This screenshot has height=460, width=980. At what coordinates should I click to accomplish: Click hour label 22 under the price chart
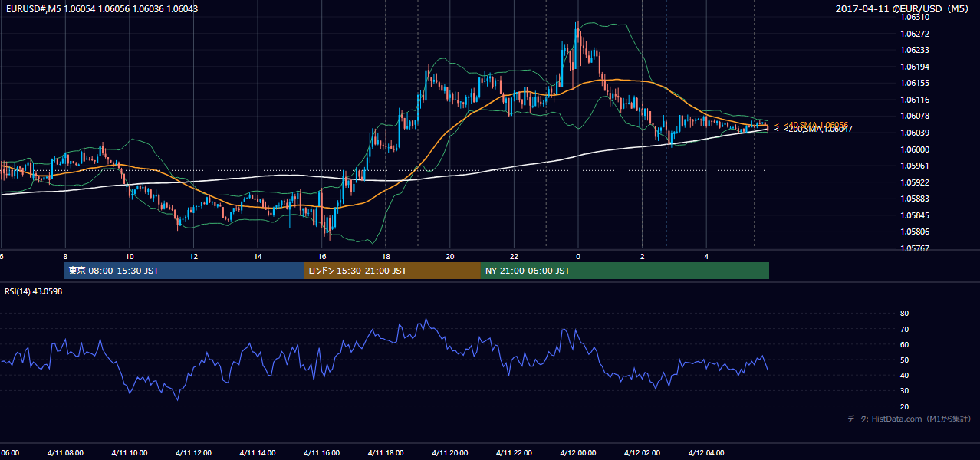point(515,257)
